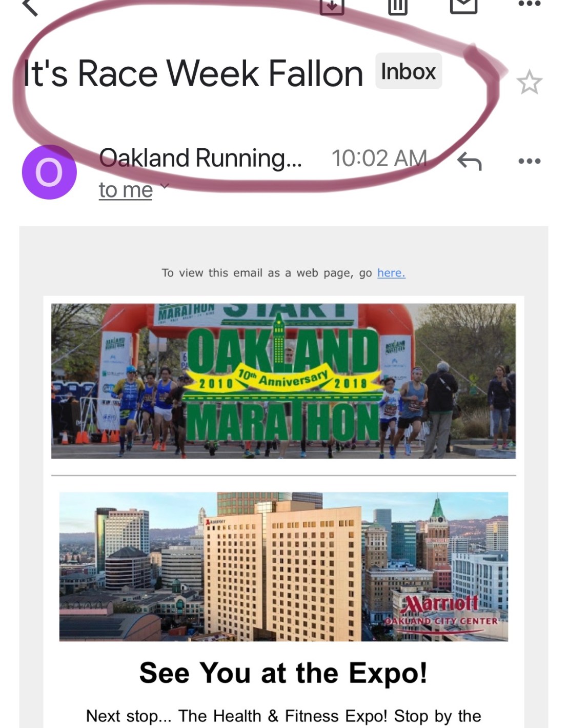568x728 pixels.
Task: Tap purple O sender avatar
Action: tap(49, 172)
